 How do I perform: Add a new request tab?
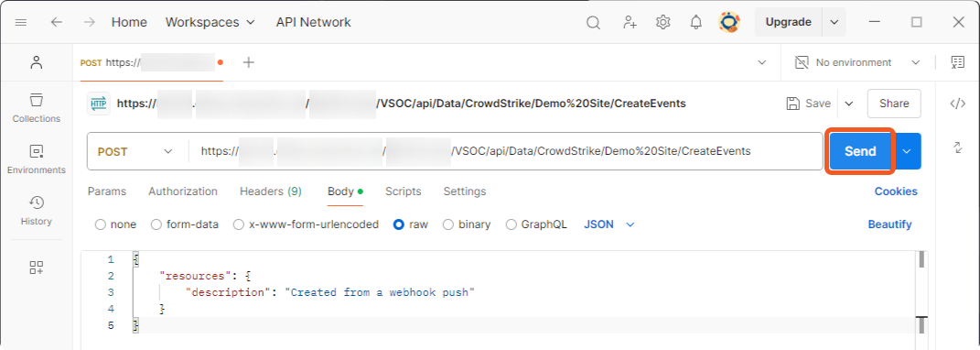249,62
